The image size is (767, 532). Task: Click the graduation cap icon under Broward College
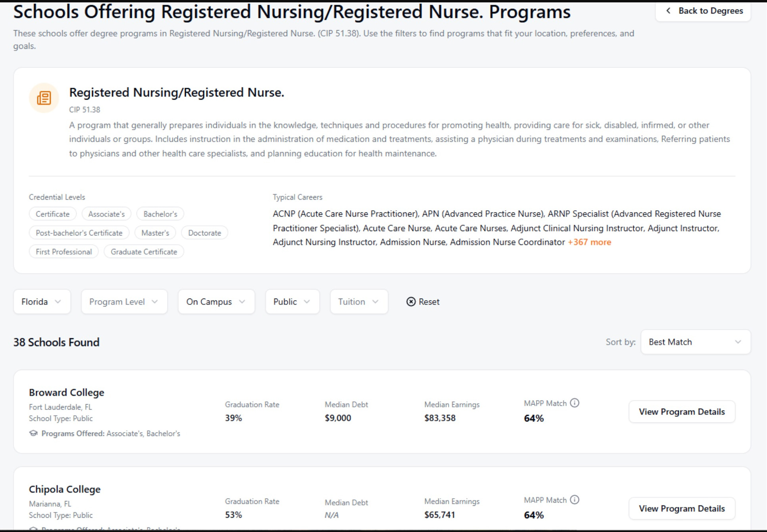[33, 433]
